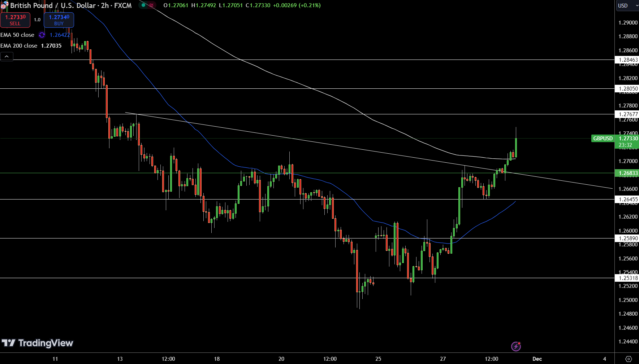Collapse the indicator legend with the chevron
The width and height of the screenshot is (639, 364).
coord(7,56)
